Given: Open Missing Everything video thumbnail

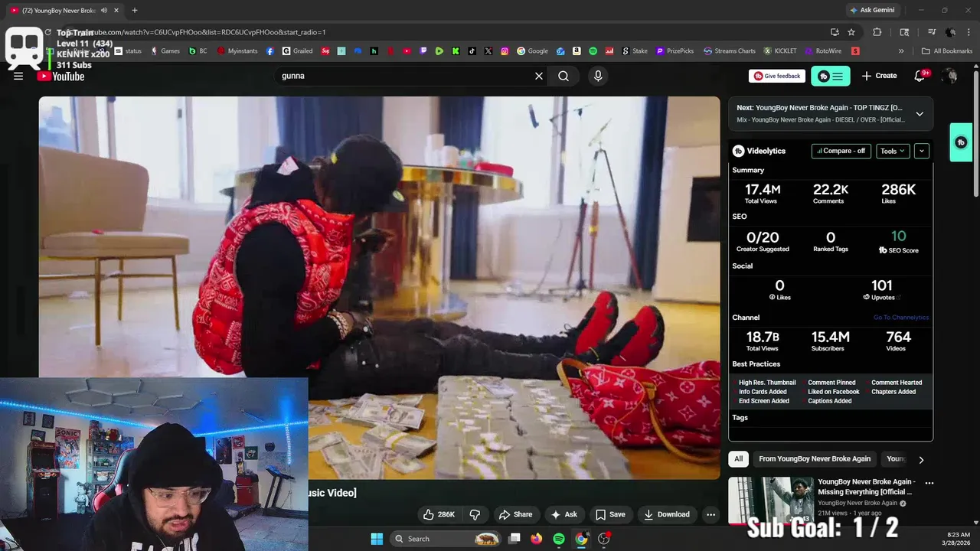Looking at the screenshot, I should 771,500.
